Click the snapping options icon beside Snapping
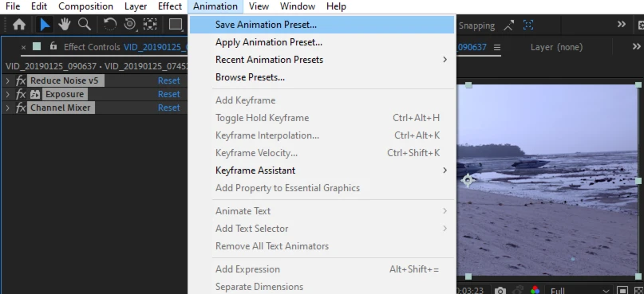644x294 pixels. click(x=509, y=25)
